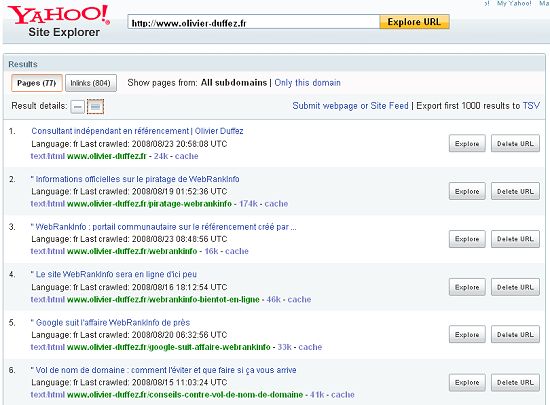This screenshot has width=550, height=405.
Task: Switch to Inlinks (804) tab
Action: (90, 83)
